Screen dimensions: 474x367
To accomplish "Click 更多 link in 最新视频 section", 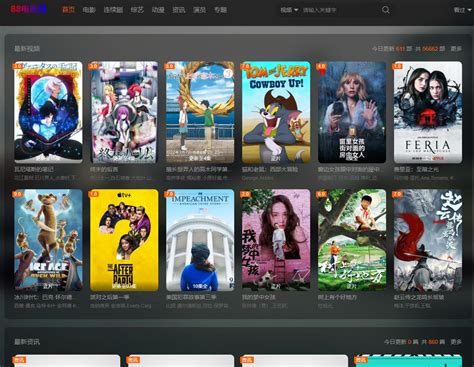I will 456,49.
